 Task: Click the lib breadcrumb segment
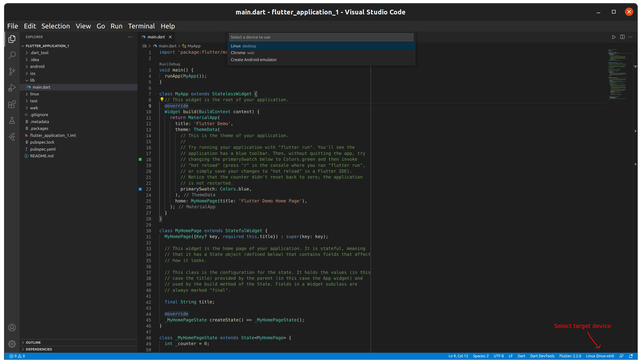(x=144, y=46)
